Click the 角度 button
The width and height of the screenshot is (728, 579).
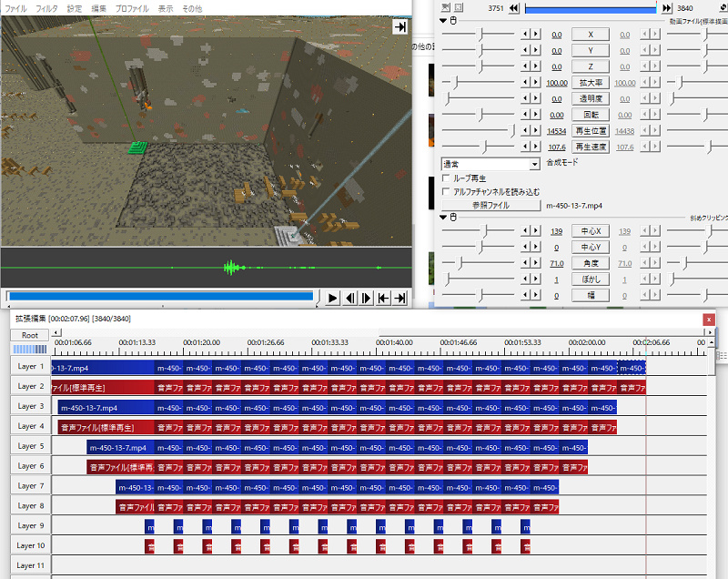[x=591, y=263]
